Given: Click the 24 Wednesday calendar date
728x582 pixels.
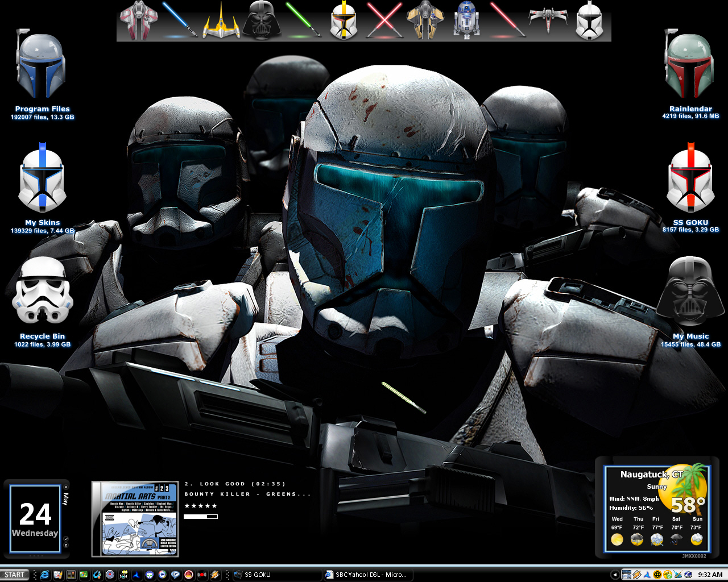Looking at the screenshot, I should (35, 519).
